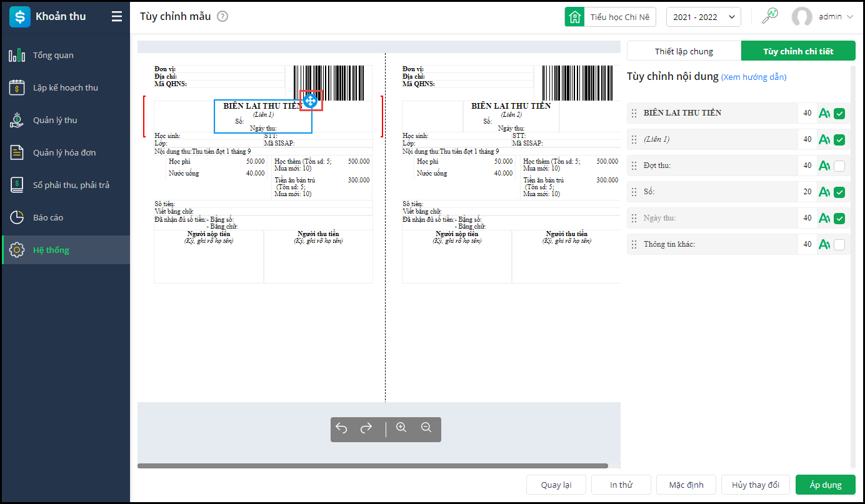Enable the Đợt thu checkbox
Image resolution: width=865 pixels, height=504 pixels.
(x=839, y=166)
